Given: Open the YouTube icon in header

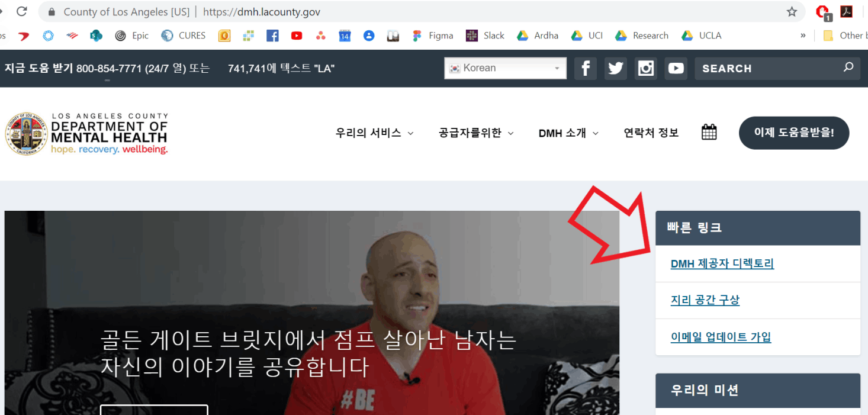Looking at the screenshot, I should point(676,68).
